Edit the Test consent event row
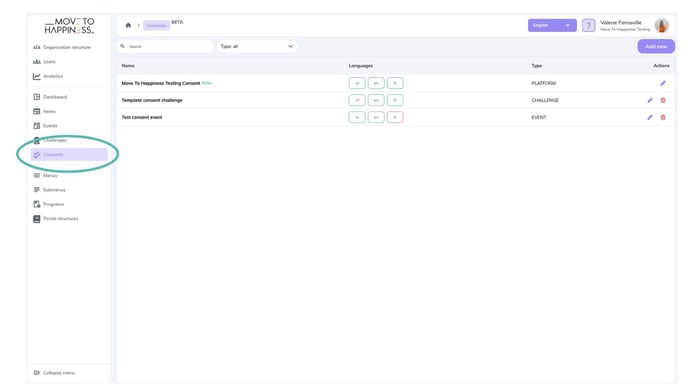This screenshot has height=387, width=688. (x=650, y=117)
